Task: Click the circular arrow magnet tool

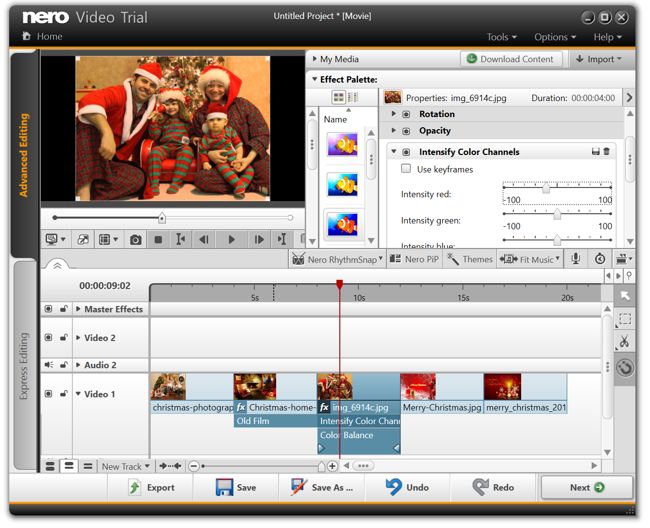Action: tap(625, 368)
